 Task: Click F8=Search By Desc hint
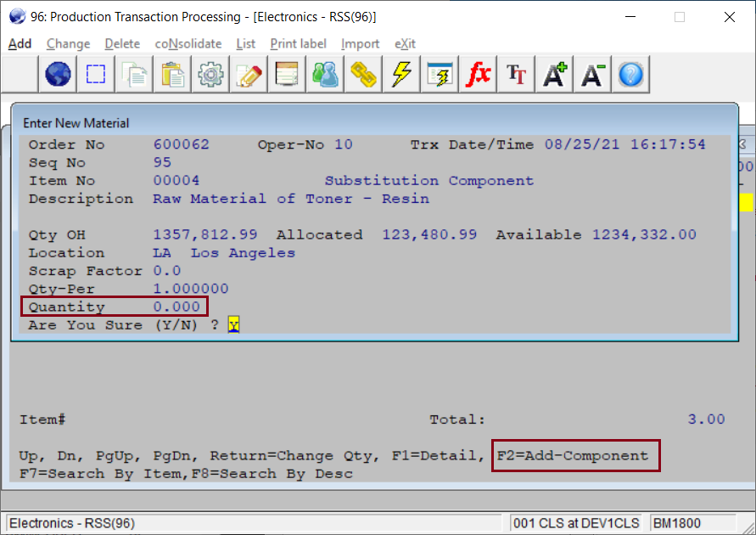[x=272, y=474]
